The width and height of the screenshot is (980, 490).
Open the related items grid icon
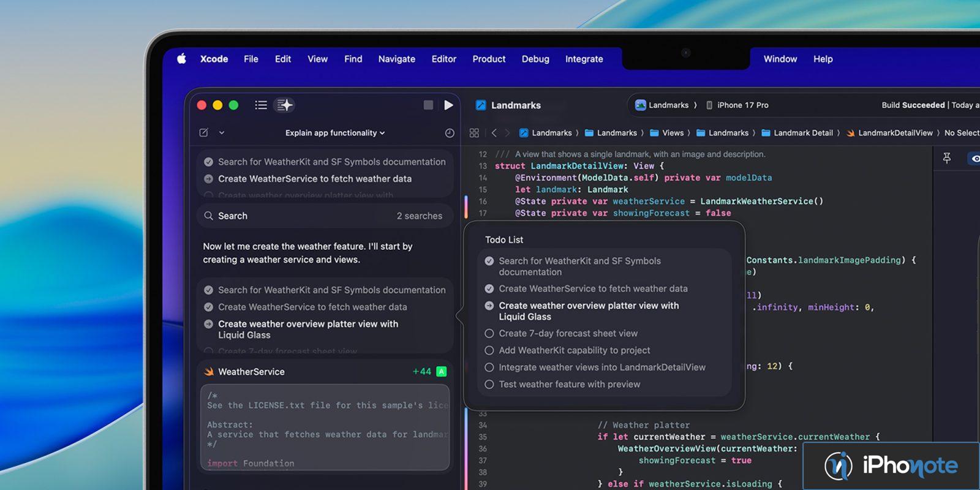pos(474,133)
